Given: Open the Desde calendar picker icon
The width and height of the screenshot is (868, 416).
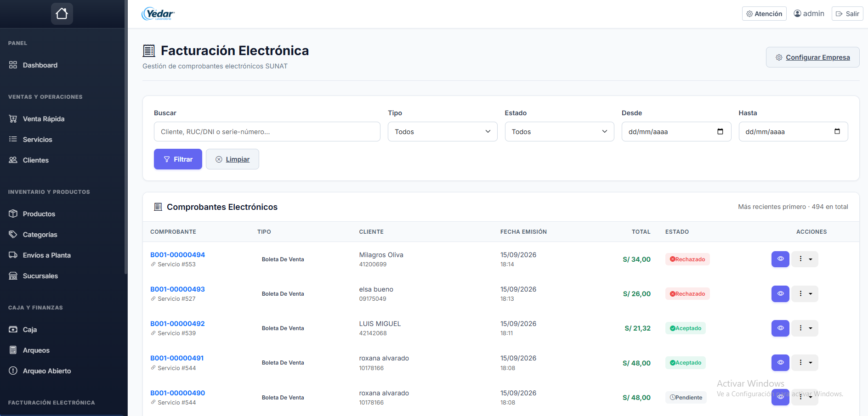Looking at the screenshot, I should tap(720, 132).
